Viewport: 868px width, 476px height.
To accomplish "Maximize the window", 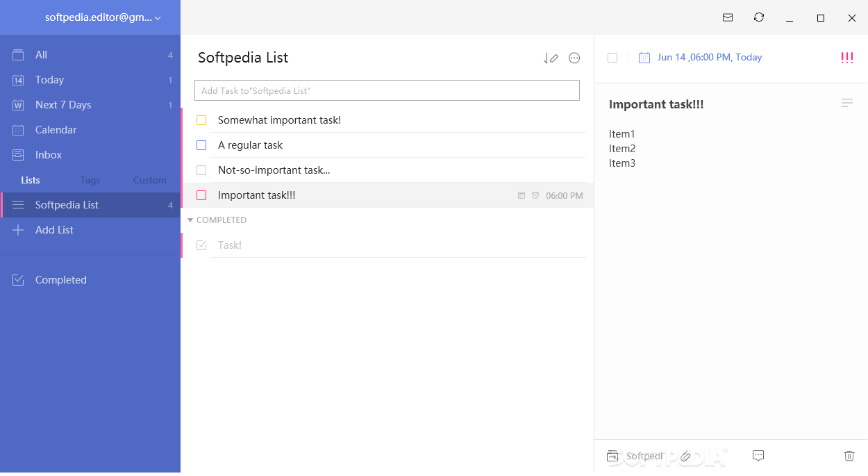I will [821, 18].
